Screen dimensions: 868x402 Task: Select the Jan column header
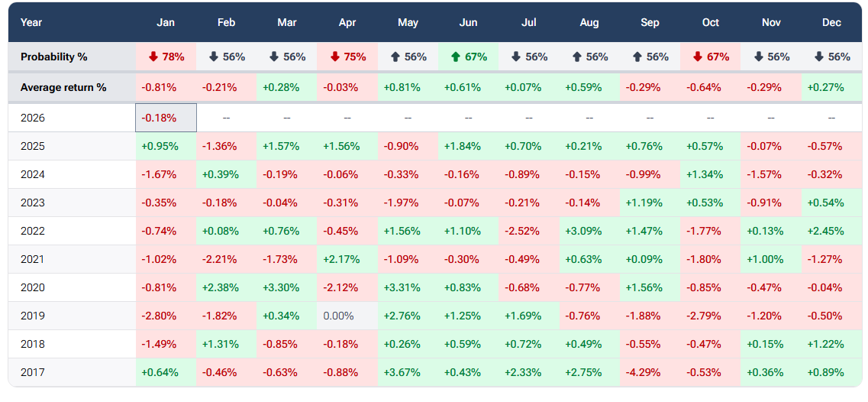pyautogui.click(x=166, y=22)
